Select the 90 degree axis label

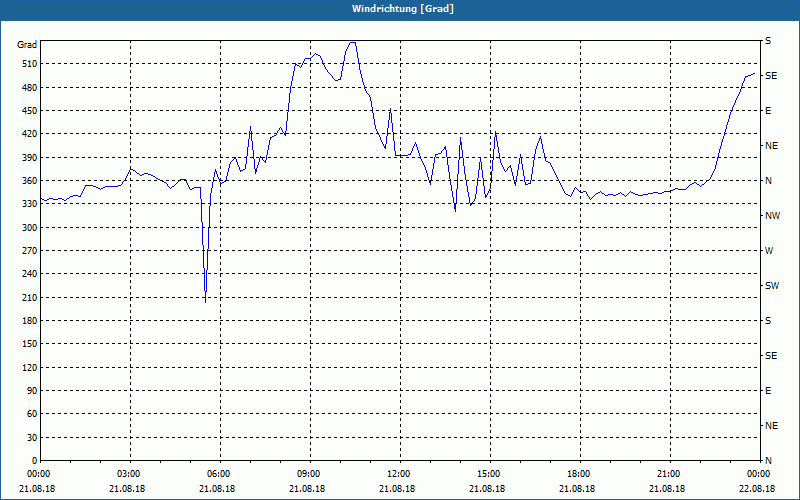click(x=33, y=391)
